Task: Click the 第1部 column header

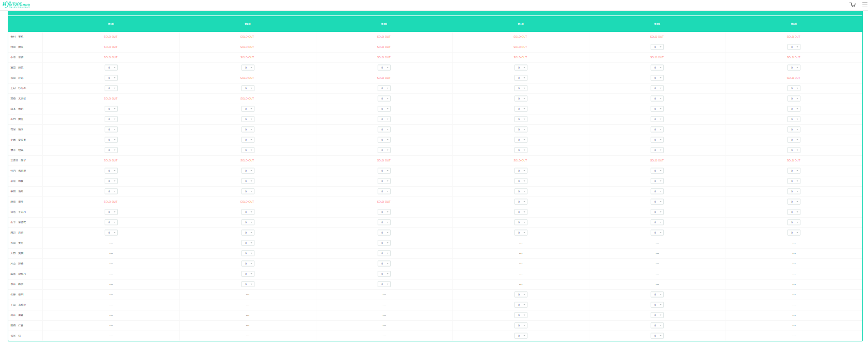Action: tap(111, 24)
